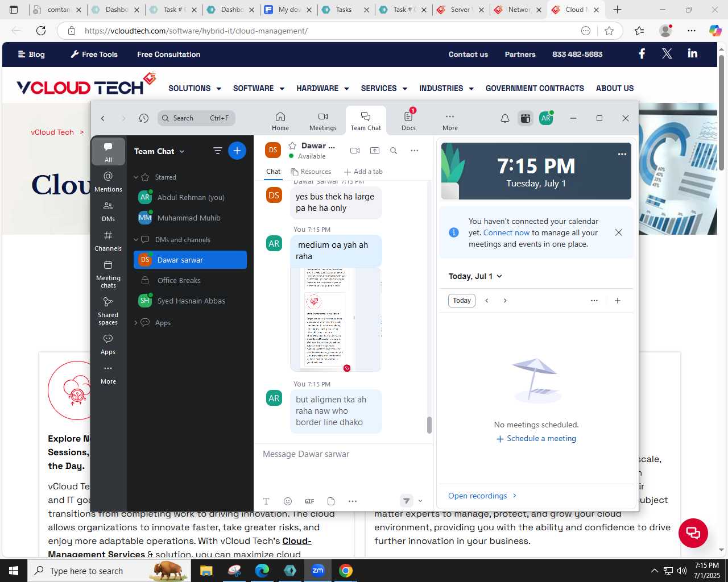This screenshot has width=728, height=582.
Task: Click the share screen icon in chat header
Action: (x=374, y=151)
